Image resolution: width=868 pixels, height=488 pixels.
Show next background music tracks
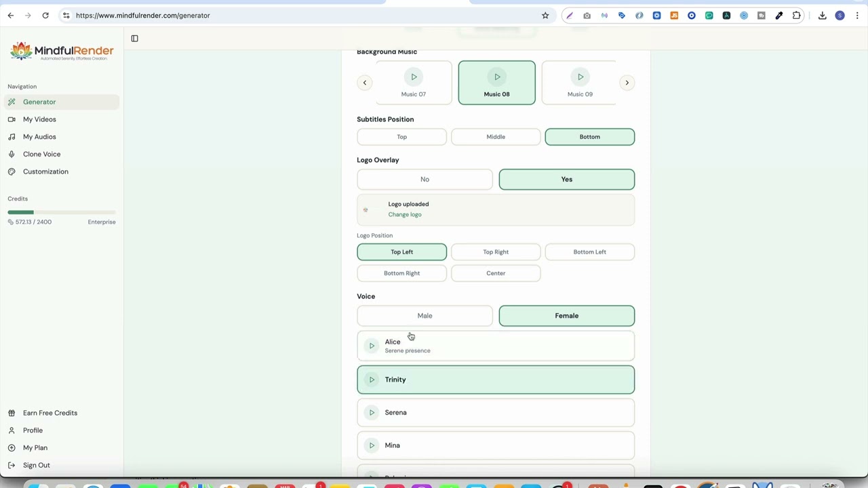627,83
